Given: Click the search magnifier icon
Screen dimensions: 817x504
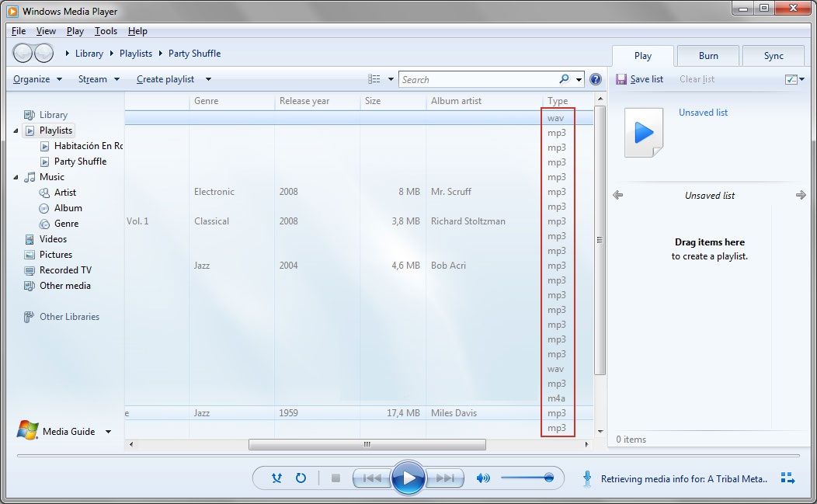Looking at the screenshot, I should pos(564,79).
